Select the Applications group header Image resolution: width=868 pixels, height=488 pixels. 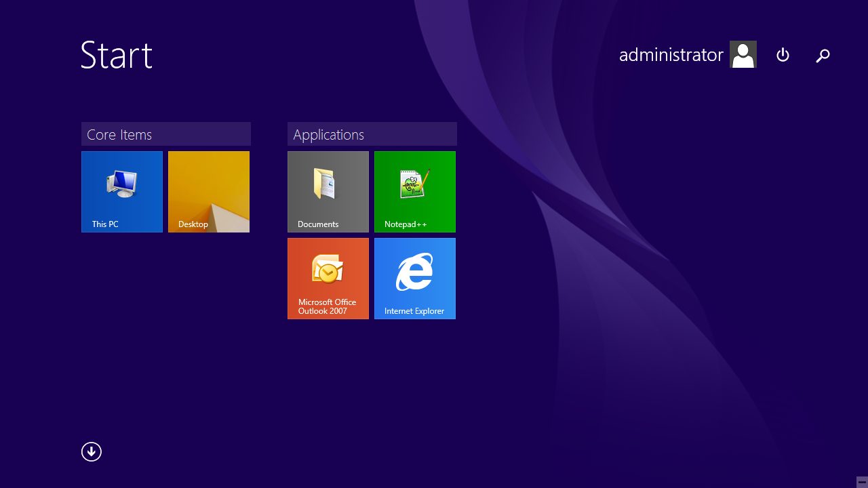pyautogui.click(x=372, y=134)
